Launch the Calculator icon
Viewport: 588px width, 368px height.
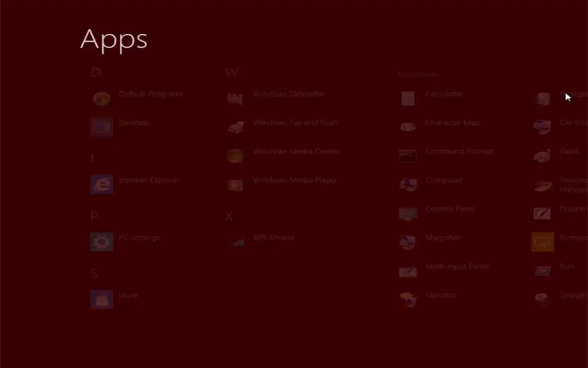tap(408, 98)
